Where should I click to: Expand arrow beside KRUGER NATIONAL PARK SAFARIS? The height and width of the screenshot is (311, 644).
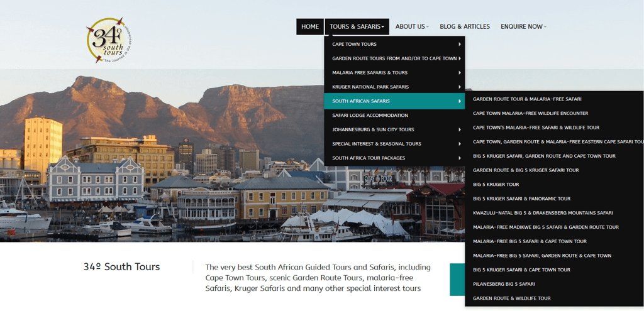(460, 87)
